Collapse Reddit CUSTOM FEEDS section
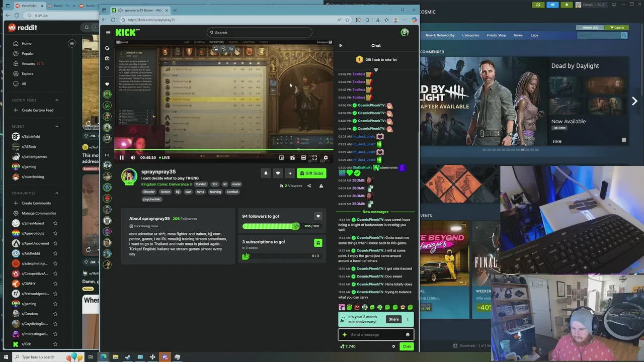The image size is (644, 362). [56, 100]
